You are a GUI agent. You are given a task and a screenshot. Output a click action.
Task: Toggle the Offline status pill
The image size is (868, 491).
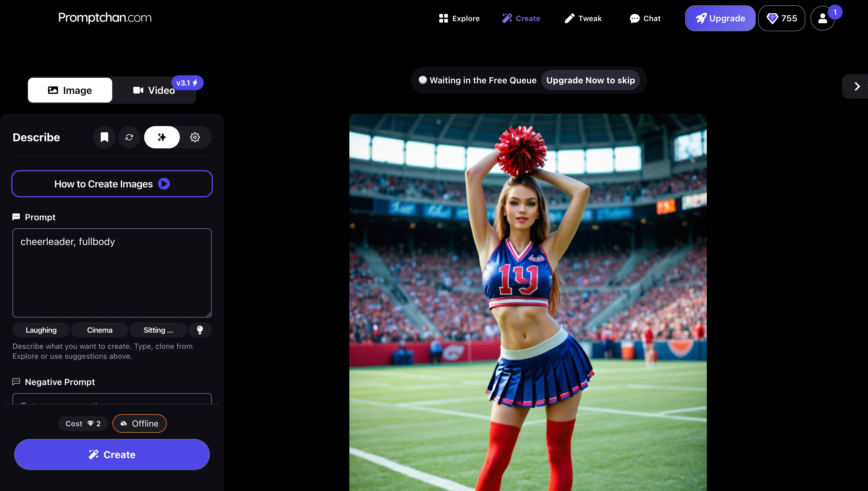coord(139,423)
